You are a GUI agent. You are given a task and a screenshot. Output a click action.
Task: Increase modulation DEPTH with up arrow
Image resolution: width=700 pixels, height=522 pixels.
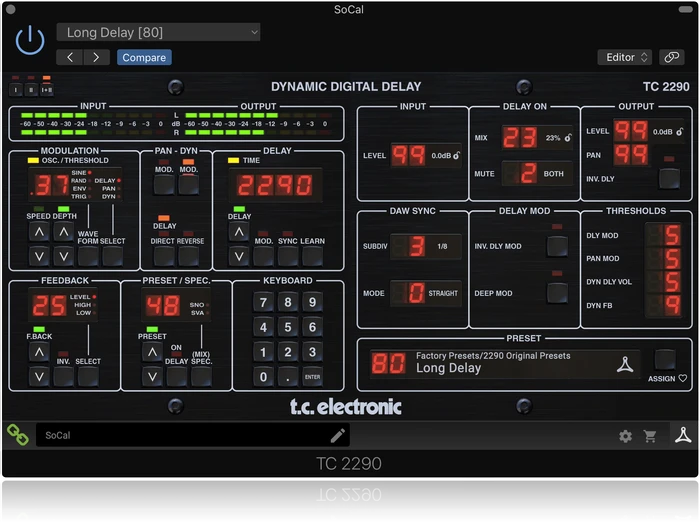click(64, 232)
